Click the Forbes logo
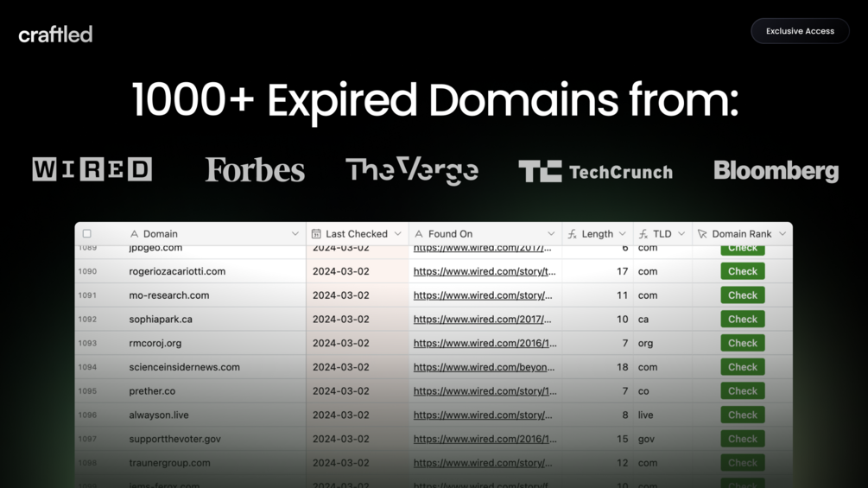Viewport: 868px width, 488px height. (255, 170)
